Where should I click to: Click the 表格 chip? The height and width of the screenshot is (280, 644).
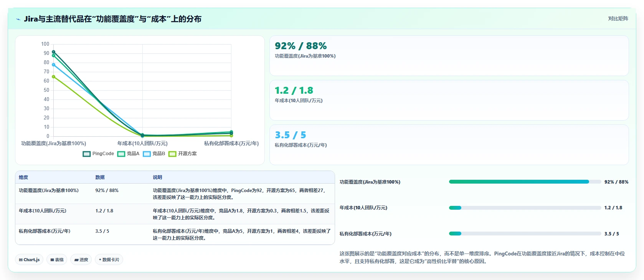[57, 260]
